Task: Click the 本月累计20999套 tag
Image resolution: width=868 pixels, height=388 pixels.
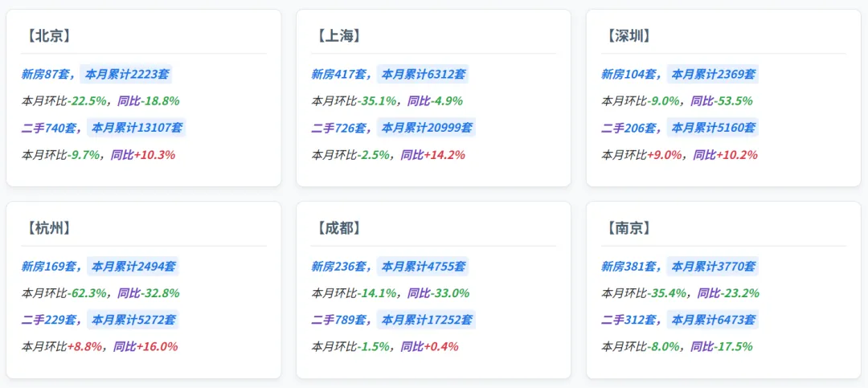Action: tap(426, 128)
